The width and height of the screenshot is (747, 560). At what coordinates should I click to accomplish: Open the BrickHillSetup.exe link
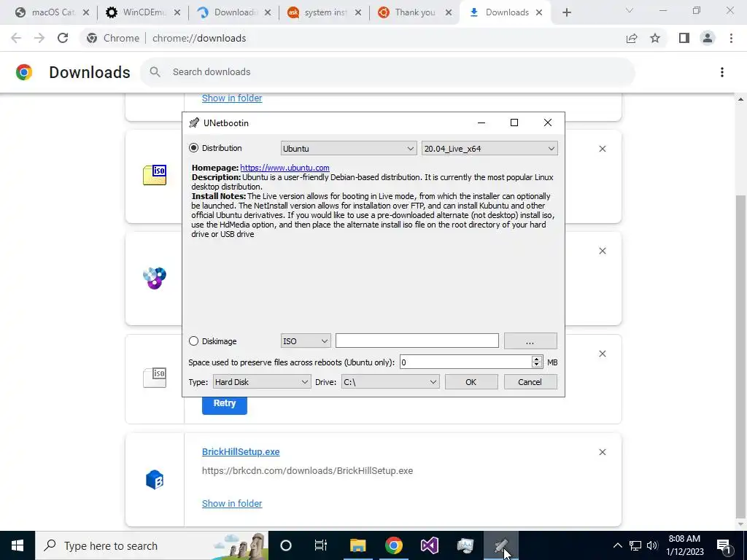point(241,452)
